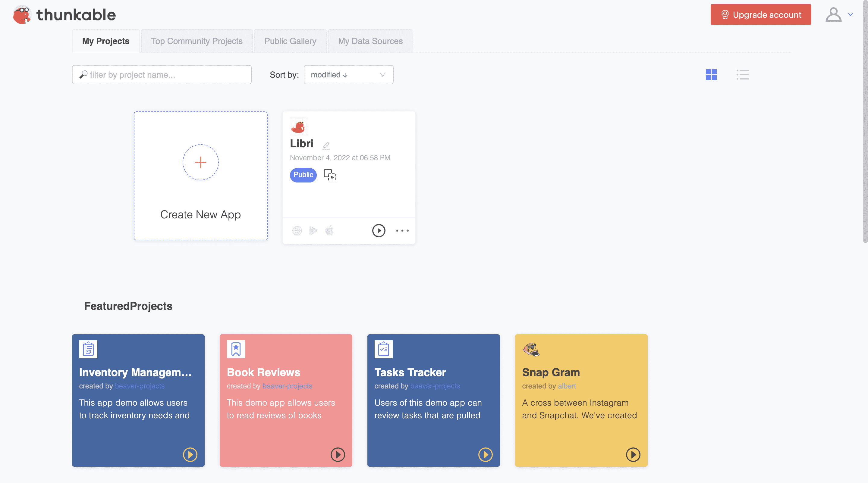Open the Book Reviews featured project
The width and height of the screenshot is (868, 483).
click(x=263, y=372)
